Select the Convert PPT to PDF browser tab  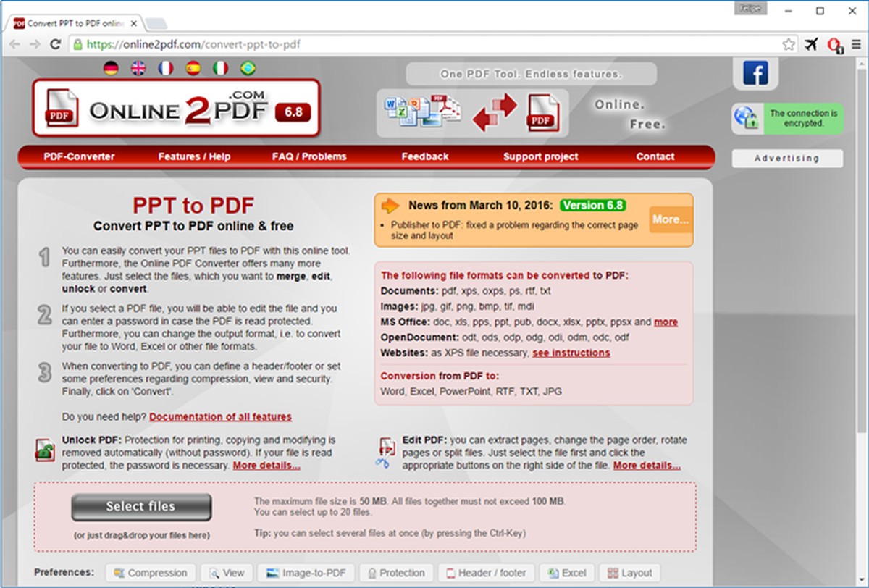point(75,23)
